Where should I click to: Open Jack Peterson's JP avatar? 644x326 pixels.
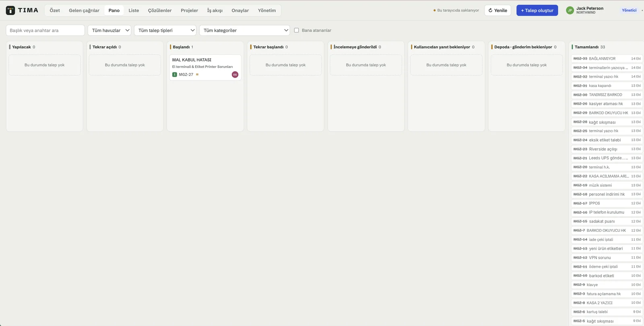pyautogui.click(x=570, y=10)
